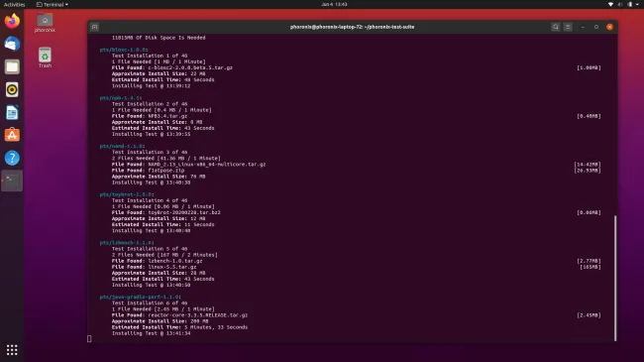644x362 pixels.
Task: Maximize the terminal window
Action: [x=596, y=27]
